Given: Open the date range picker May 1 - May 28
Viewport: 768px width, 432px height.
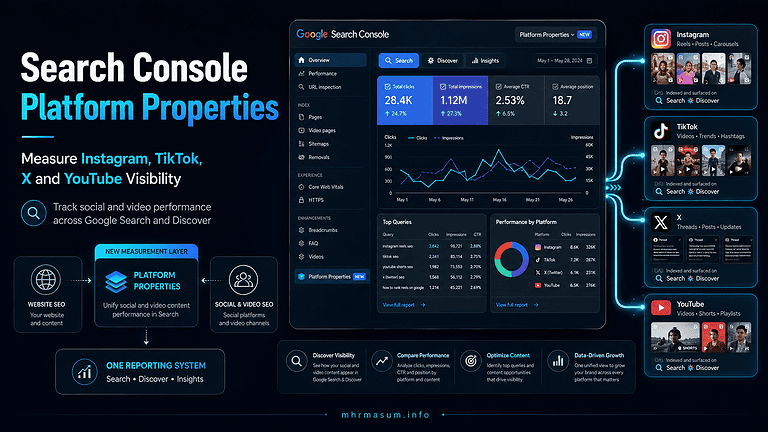Looking at the screenshot, I should point(565,61).
